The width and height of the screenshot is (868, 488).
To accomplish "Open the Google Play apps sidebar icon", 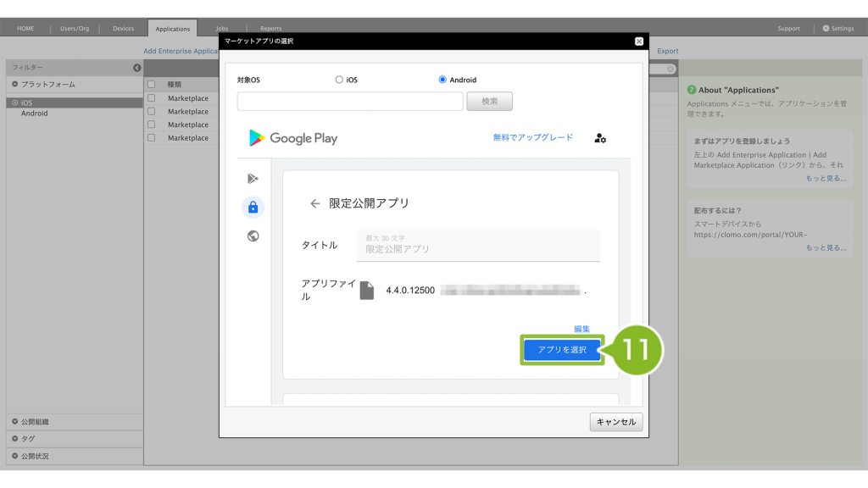I will click(x=253, y=179).
